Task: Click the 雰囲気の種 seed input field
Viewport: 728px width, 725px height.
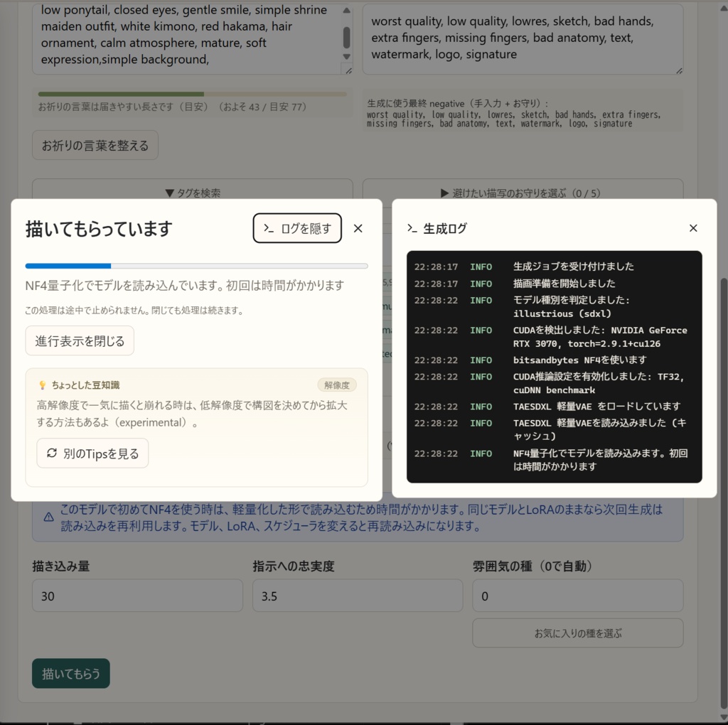Action: point(577,596)
